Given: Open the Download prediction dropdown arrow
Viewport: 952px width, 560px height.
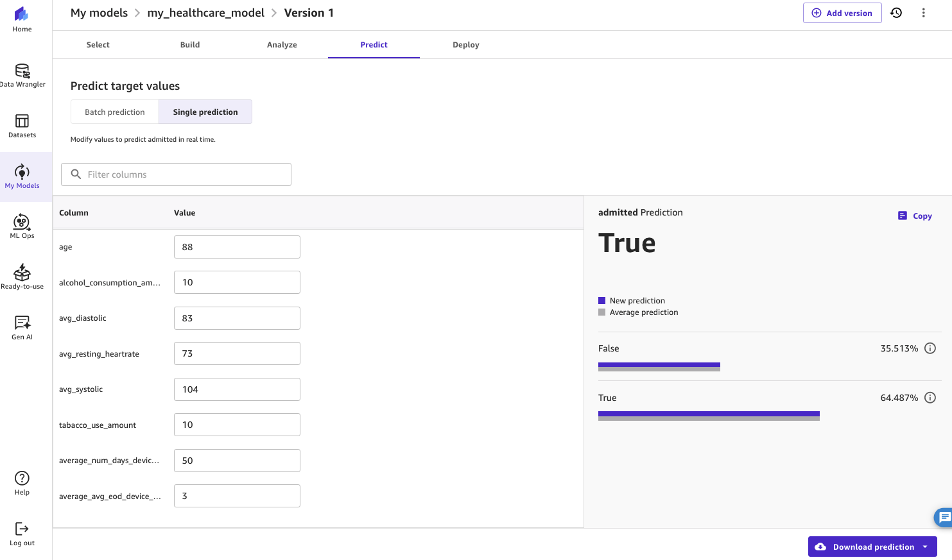Looking at the screenshot, I should (x=924, y=546).
